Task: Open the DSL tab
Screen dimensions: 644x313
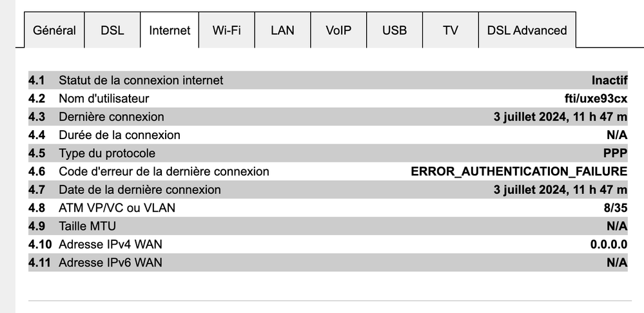Action: 112,30
